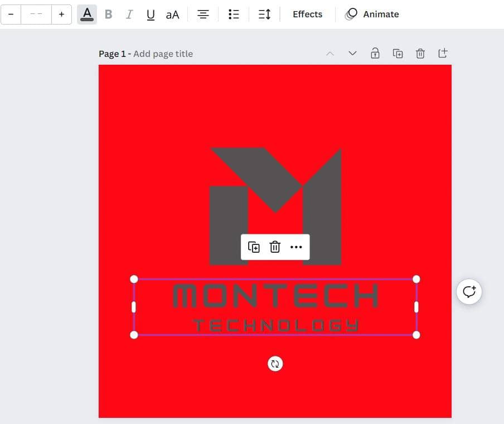504x424 pixels.
Task: Toggle italic formatting
Action: click(x=129, y=15)
